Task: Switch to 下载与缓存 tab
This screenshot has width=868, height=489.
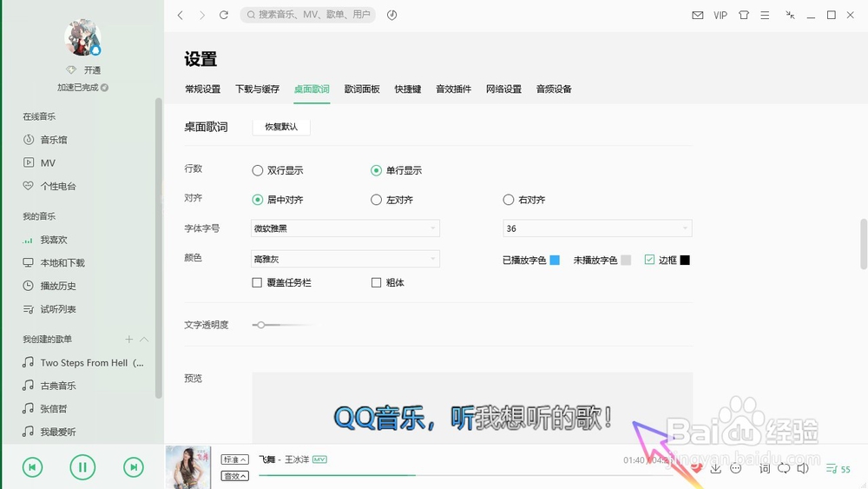Action: pos(258,89)
